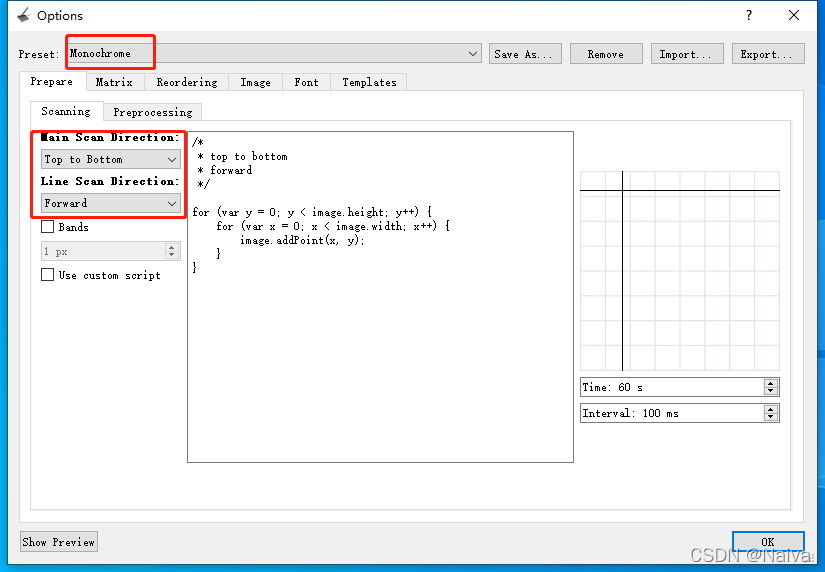Expand the Line Scan Direction dropdown
825x572 pixels.
click(110, 203)
